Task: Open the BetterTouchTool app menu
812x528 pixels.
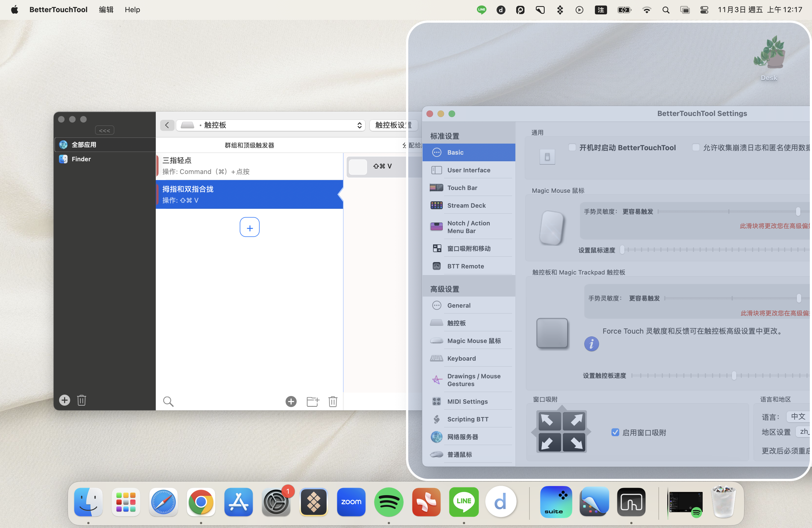Action: [58, 10]
